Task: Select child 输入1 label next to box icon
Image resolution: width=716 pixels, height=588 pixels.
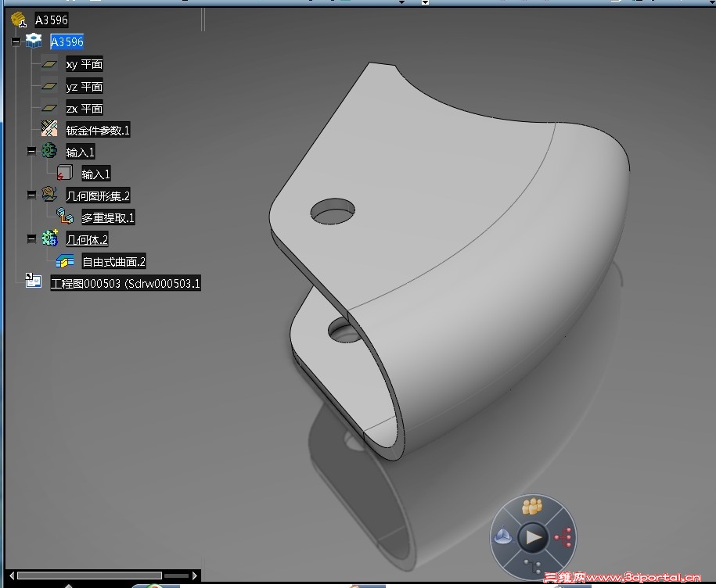Action: coord(95,174)
